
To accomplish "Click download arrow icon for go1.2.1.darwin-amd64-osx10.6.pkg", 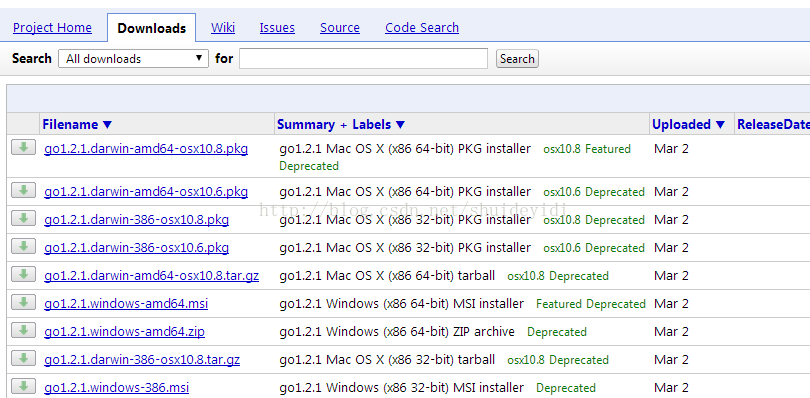I will click(x=23, y=191).
